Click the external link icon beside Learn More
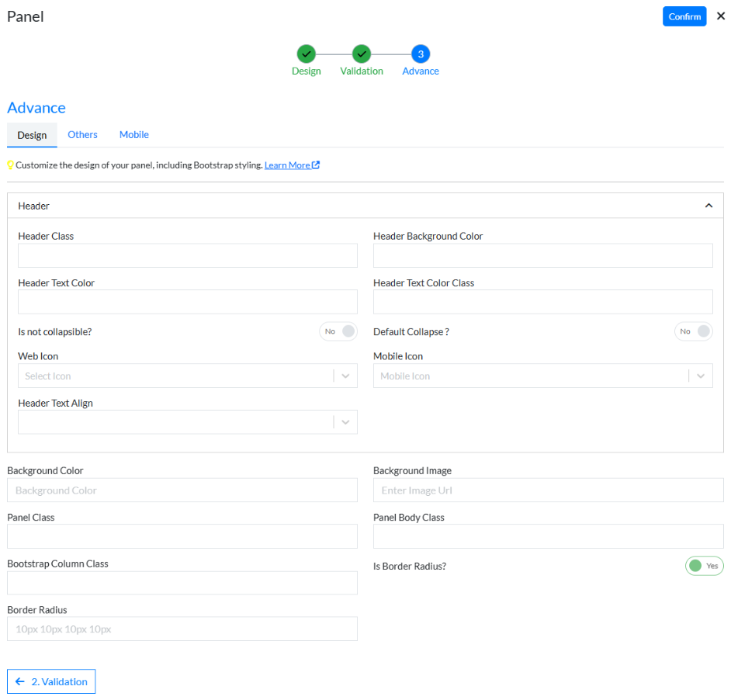This screenshot has width=731, height=700. [x=316, y=165]
